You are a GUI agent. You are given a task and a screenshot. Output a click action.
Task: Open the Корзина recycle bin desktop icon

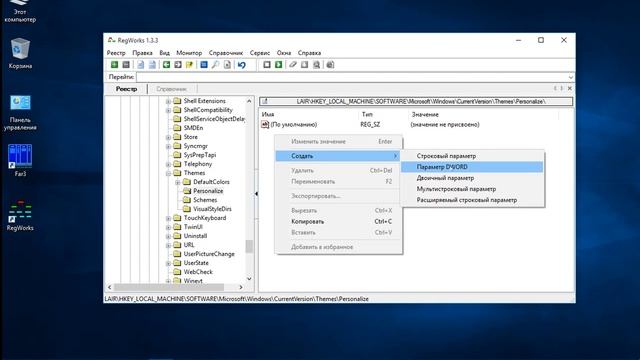[x=20, y=53]
